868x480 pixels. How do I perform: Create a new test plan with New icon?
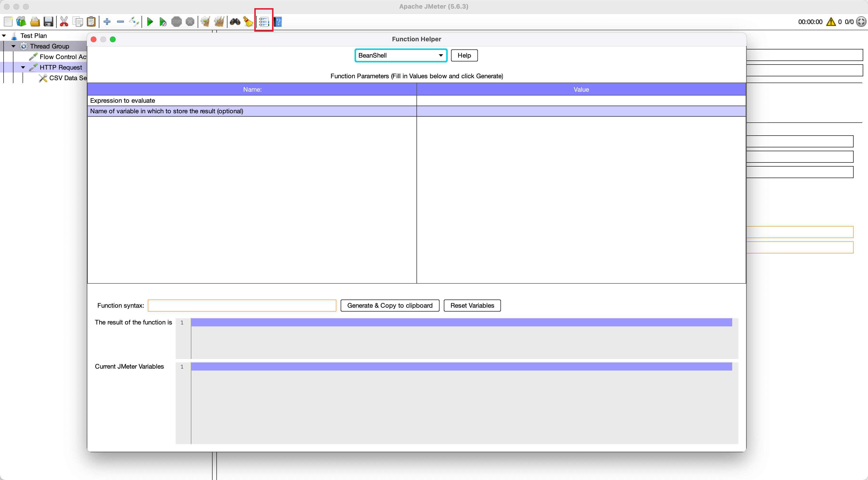tap(8, 22)
